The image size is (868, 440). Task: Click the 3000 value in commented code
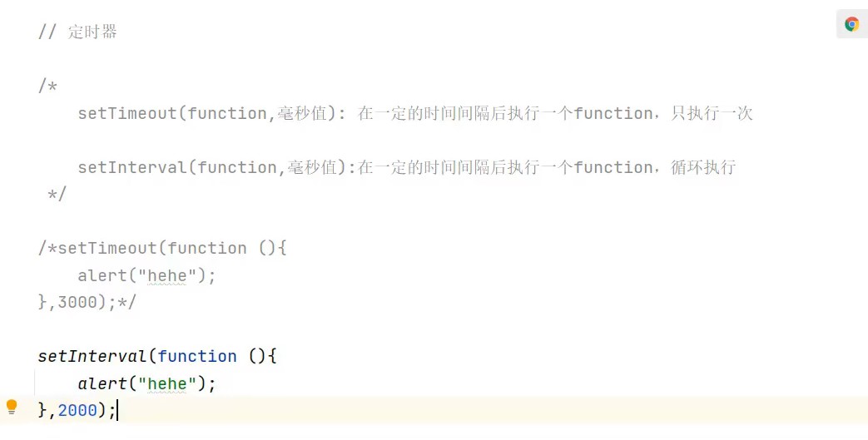click(77, 302)
